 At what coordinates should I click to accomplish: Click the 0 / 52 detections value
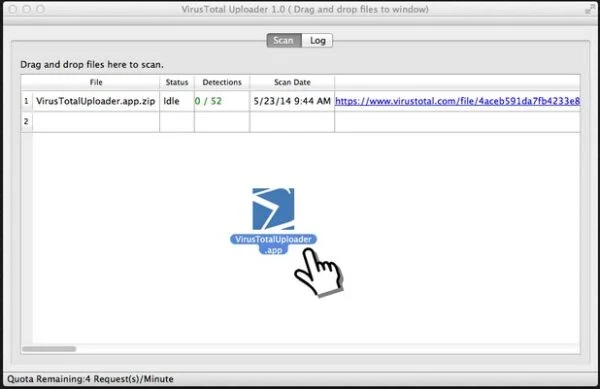pyautogui.click(x=208, y=101)
